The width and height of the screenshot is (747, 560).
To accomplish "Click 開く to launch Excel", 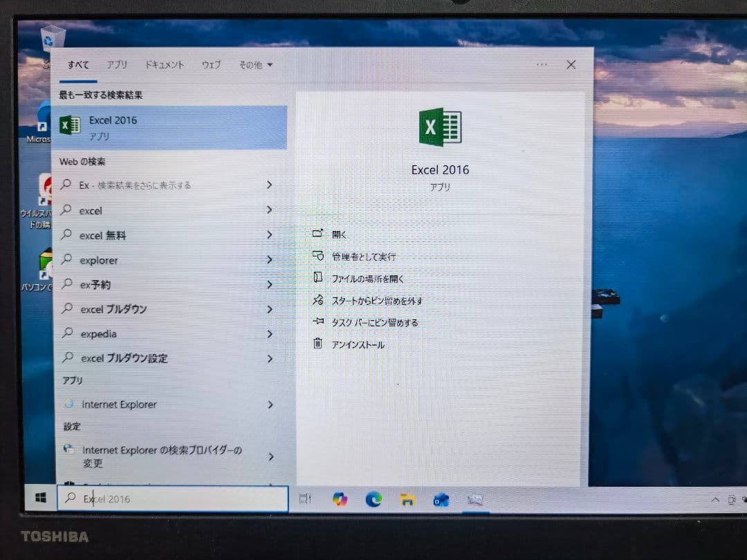I will 340,234.
